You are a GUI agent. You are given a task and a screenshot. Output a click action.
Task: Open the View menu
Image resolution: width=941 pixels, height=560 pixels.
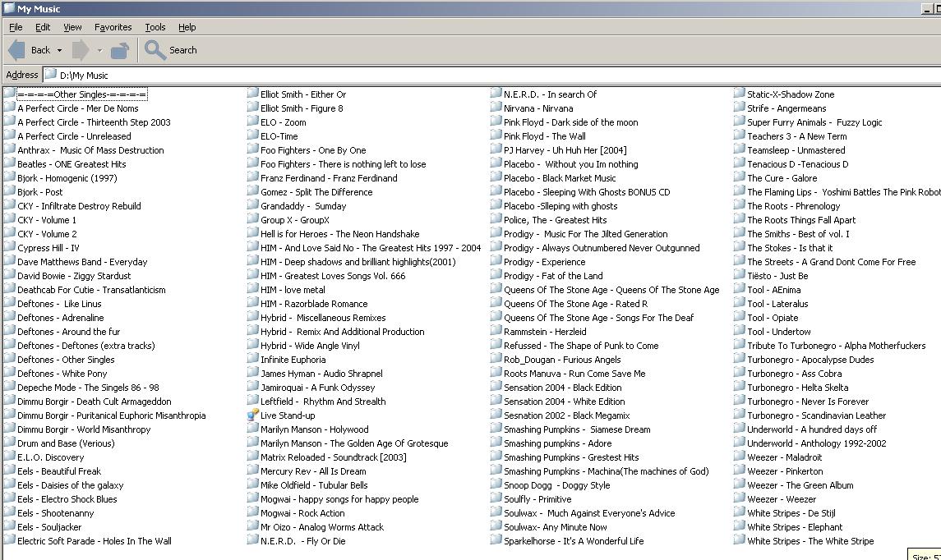(x=72, y=27)
